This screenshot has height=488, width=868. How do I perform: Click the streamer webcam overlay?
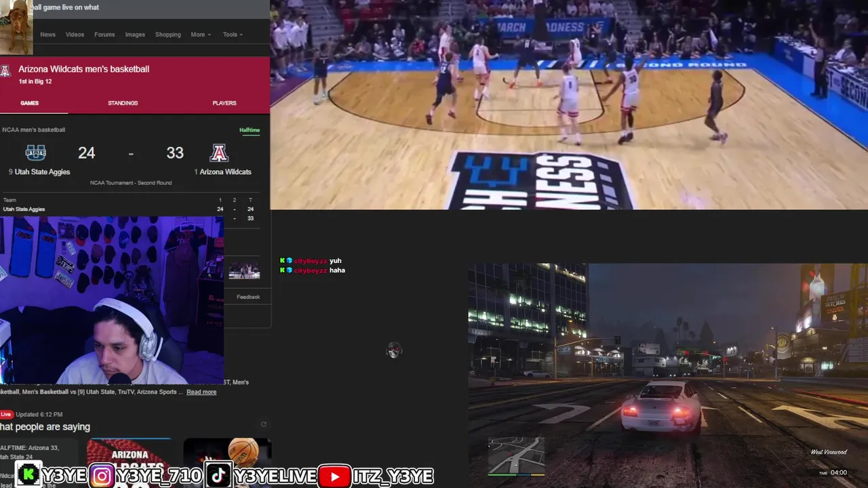(112, 300)
